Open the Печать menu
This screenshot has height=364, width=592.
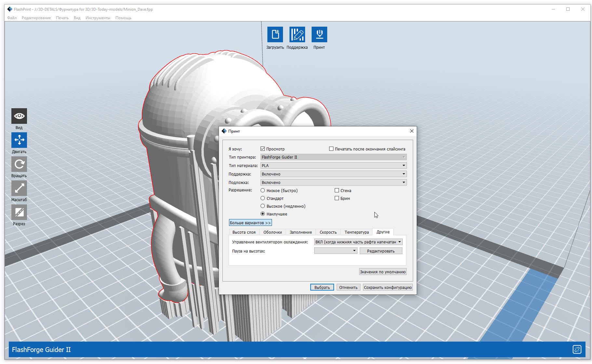[62, 18]
